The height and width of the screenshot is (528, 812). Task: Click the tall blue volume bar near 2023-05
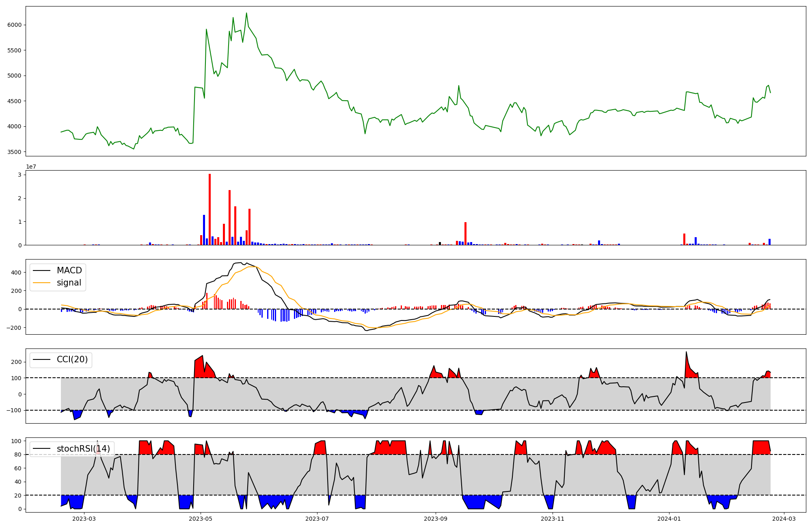coord(204,230)
